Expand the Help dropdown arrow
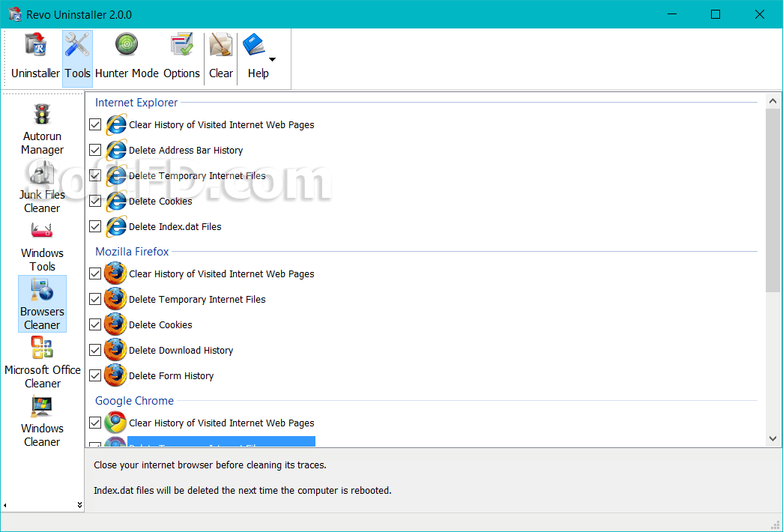 pos(273,59)
